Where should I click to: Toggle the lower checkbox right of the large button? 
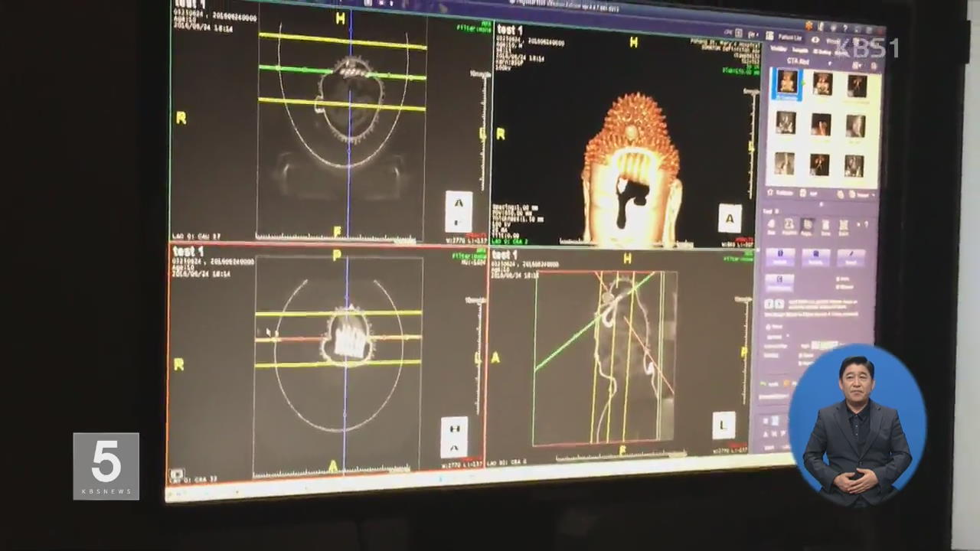838,286
